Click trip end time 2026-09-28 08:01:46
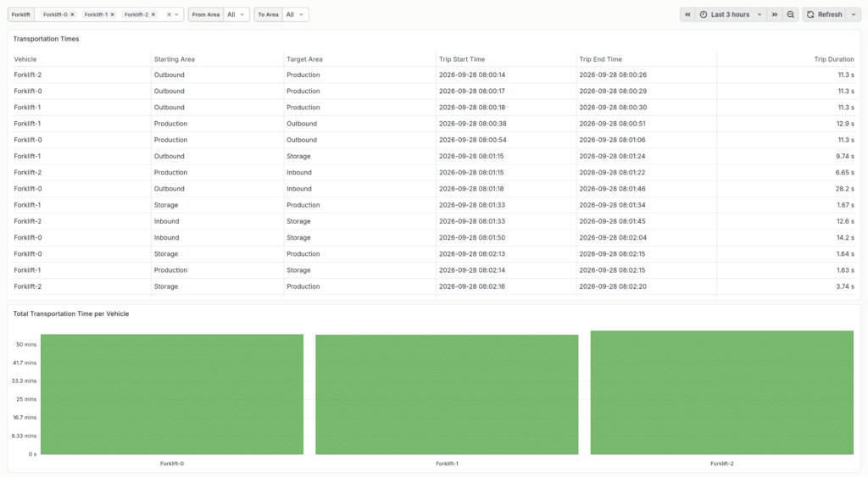 (x=612, y=189)
